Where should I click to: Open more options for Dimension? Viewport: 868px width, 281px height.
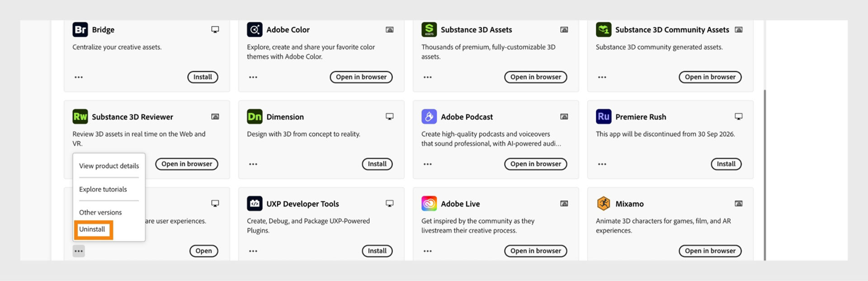coord(253,164)
